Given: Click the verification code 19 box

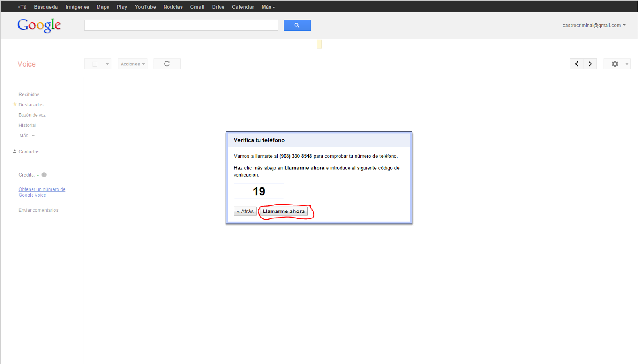Looking at the screenshot, I should pyautogui.click(x=259, y=191).
